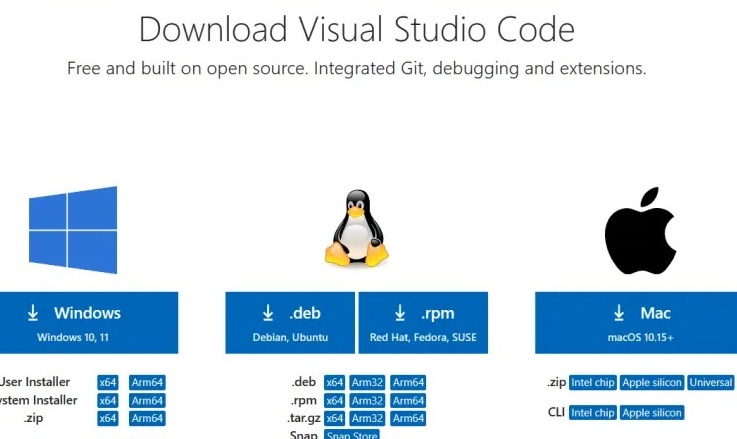
Task: Click the '.tar.gz' row label
Action: [304, 418]
